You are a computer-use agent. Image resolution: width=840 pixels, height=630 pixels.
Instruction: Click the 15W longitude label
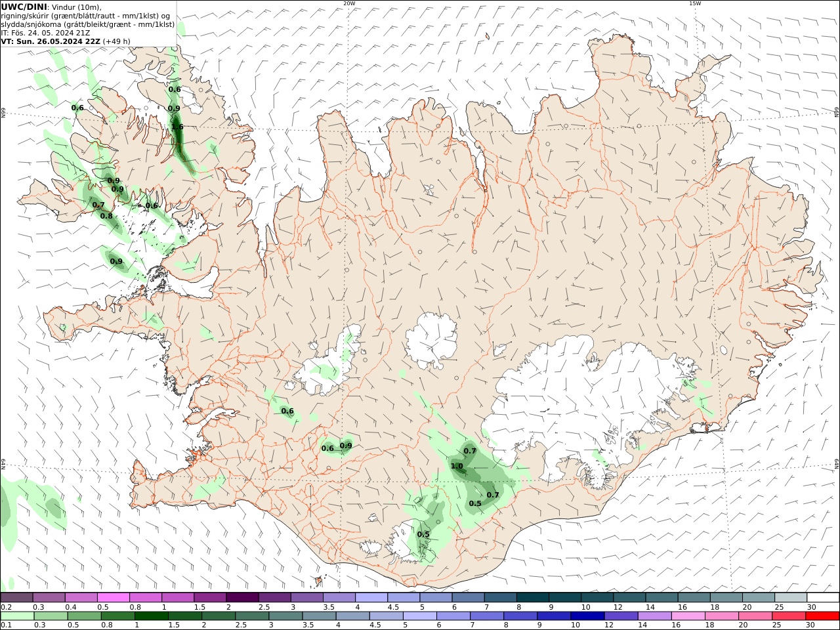click(695, 3)
